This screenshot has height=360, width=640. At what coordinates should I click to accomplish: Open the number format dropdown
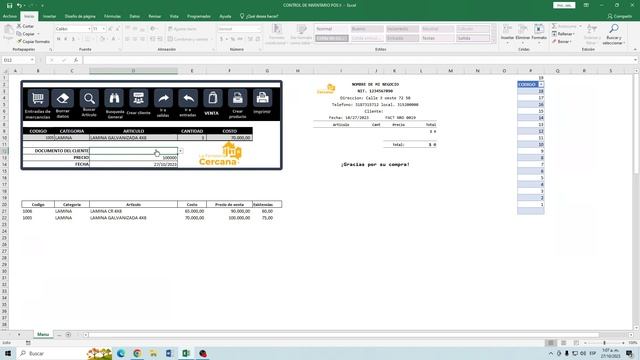point(258,29)
